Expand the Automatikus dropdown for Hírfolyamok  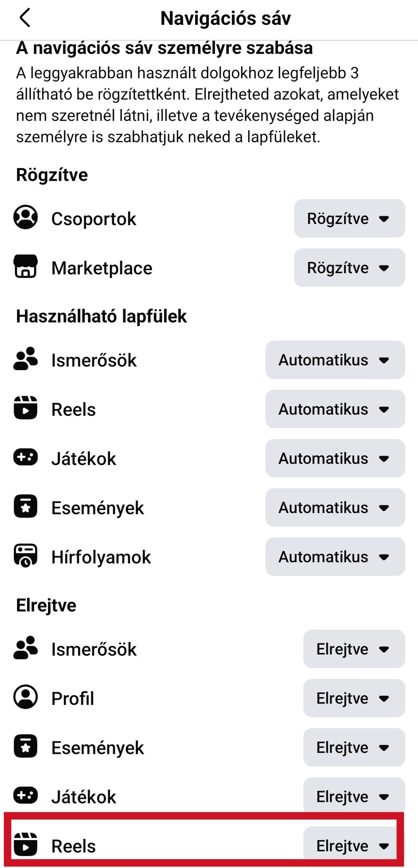pyautogui.click(x=335, y=557)
